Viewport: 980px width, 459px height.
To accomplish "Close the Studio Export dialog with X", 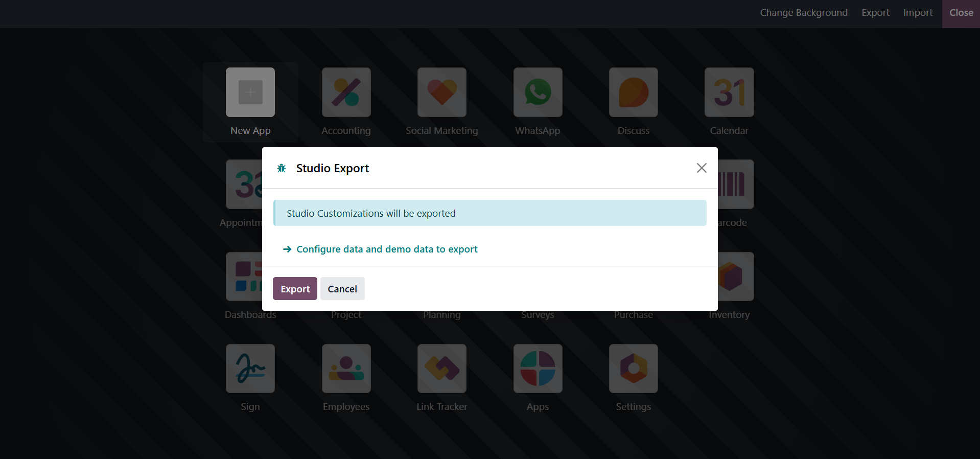I will click(x=702, y=168).
